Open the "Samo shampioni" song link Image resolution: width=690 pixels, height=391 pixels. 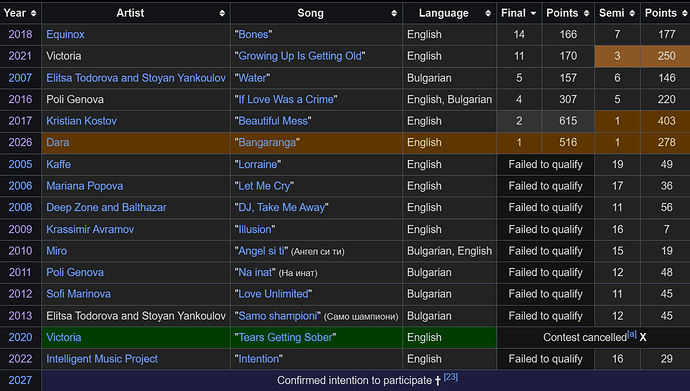pyautogui.click(x=278, y=316)
